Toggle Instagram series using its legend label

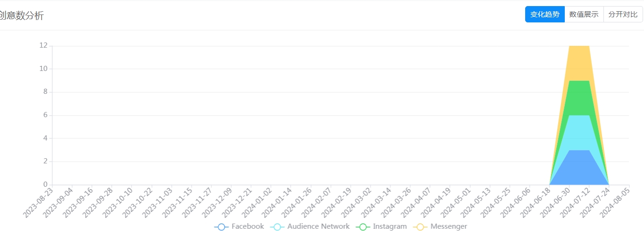pos(390,226)
